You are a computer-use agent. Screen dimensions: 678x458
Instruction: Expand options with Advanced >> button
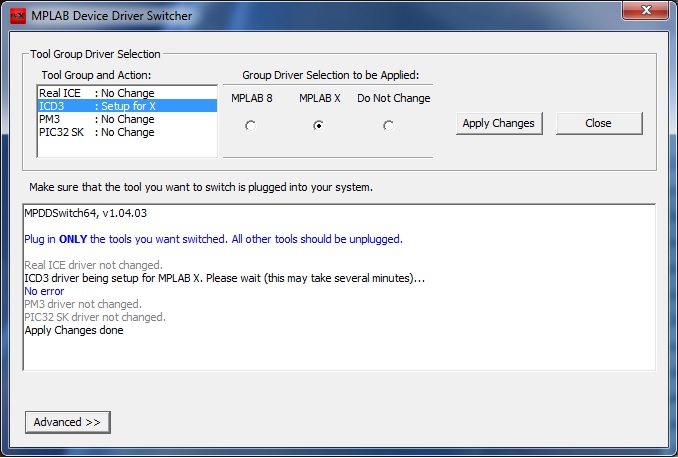(x=67, y=422)
